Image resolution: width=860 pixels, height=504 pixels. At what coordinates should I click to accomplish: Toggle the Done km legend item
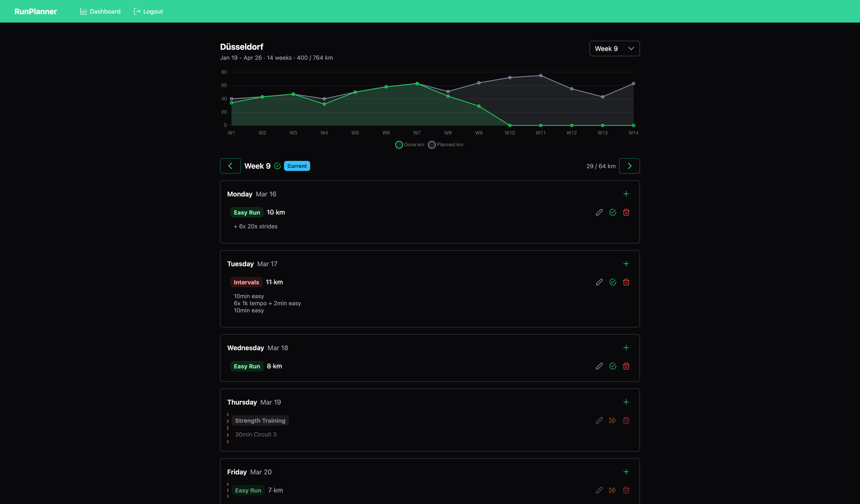pyautogui.click(x=409, y=145)
